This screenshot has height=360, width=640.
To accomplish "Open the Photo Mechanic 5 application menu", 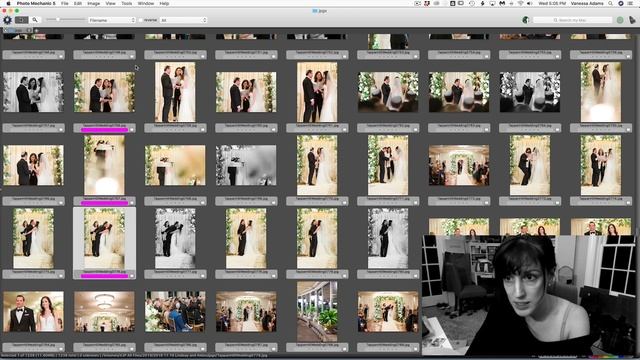I will pyautogui.click(x=36, y=3).
